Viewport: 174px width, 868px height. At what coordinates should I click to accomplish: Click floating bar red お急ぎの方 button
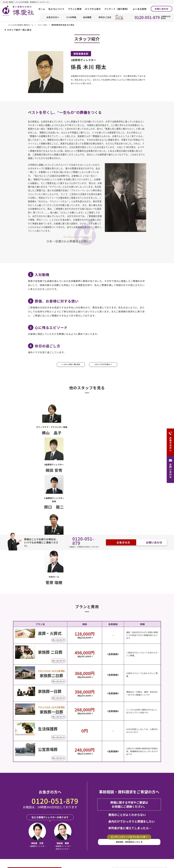click(x=121, y=542)
